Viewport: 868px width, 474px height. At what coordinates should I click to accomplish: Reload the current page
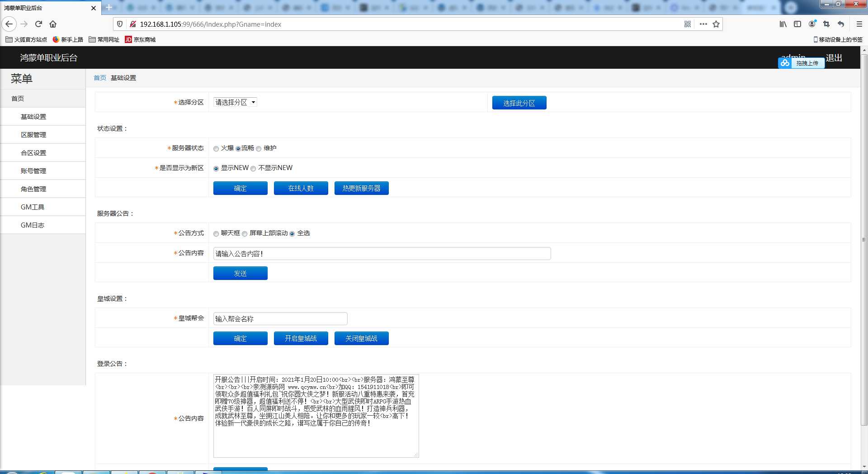coord(38,24)
